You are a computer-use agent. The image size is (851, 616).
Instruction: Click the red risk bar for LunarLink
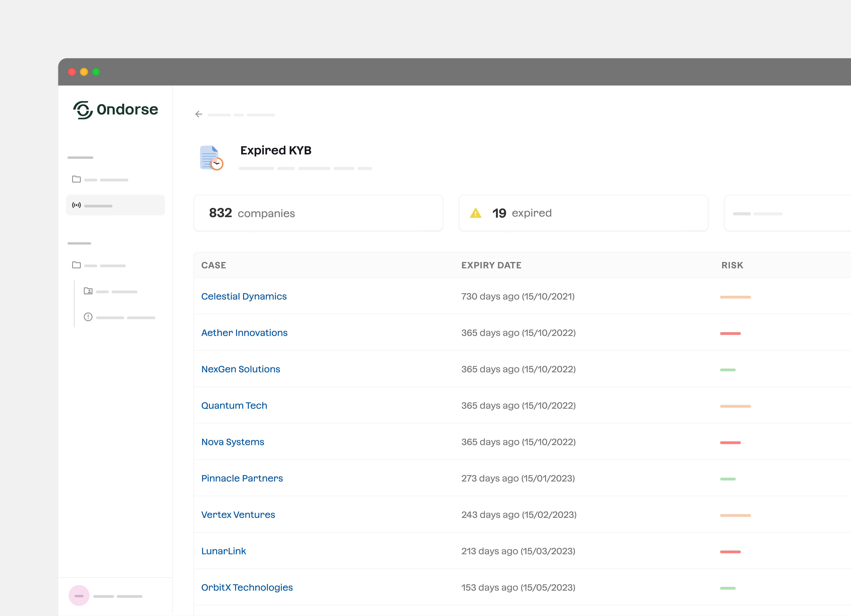(730, 552)
